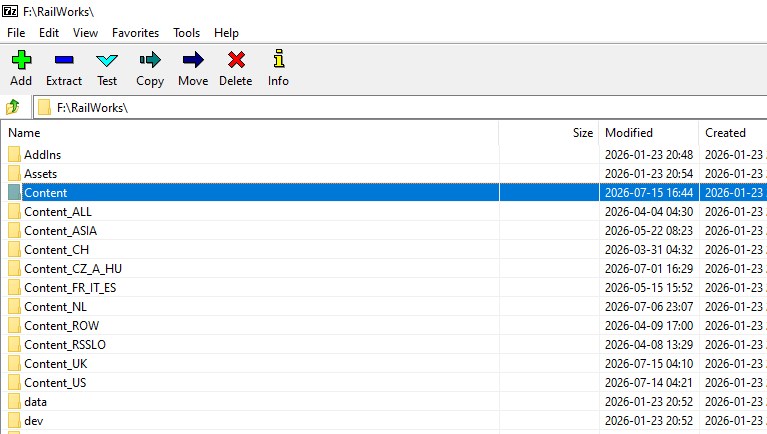Select the Content_US folder icon
This screenshot has width=767, height=434.
click(x=14, y=383)
